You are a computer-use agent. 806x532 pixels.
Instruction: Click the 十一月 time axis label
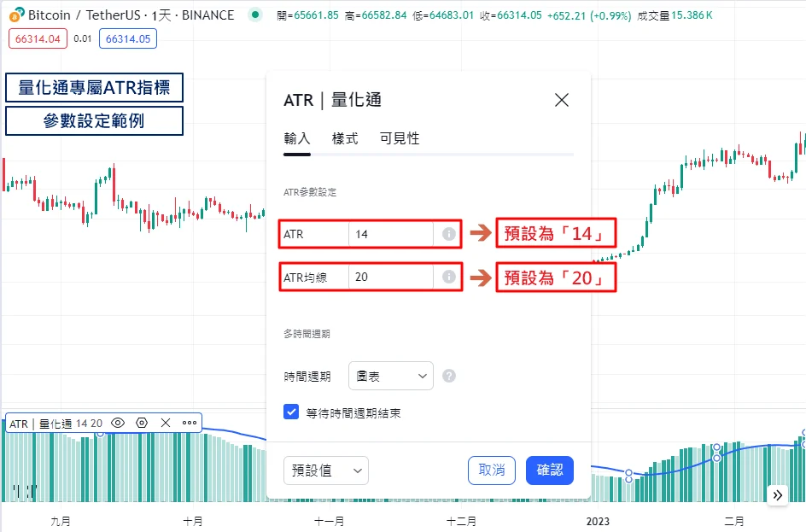pyautogui.click(x=329, y=521)
